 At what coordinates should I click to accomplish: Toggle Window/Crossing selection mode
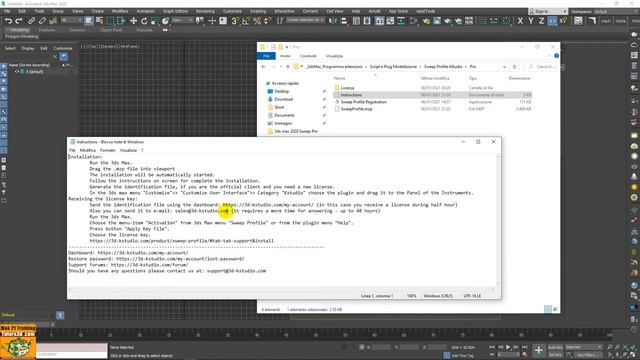pyautogui.click(x=121, y=21)
